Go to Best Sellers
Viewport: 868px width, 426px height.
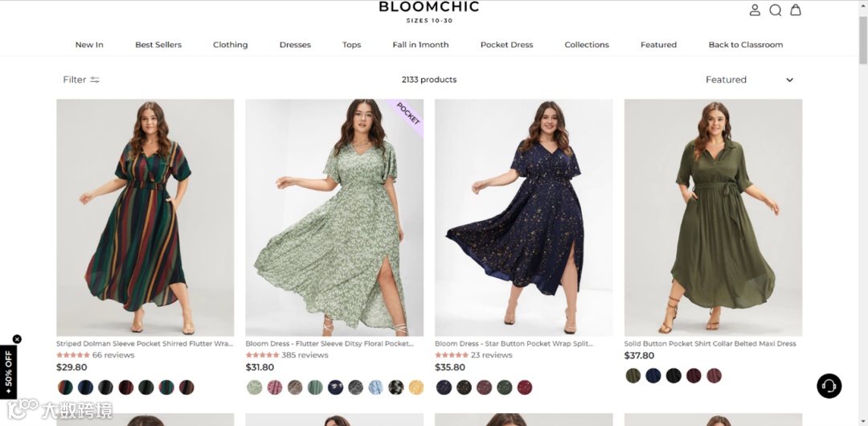coord(158,45)
